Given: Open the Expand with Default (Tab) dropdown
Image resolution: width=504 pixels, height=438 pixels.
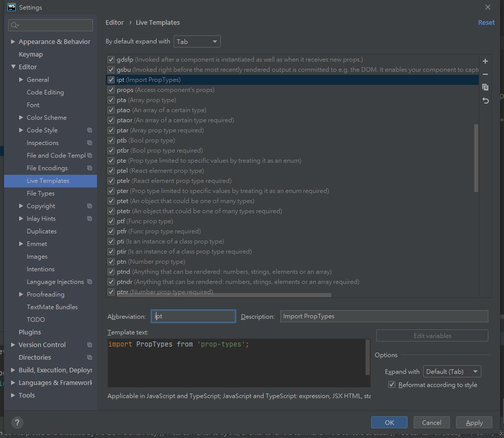Looking at the screenshot, I should pyautogui.click(x=451, y=372).
